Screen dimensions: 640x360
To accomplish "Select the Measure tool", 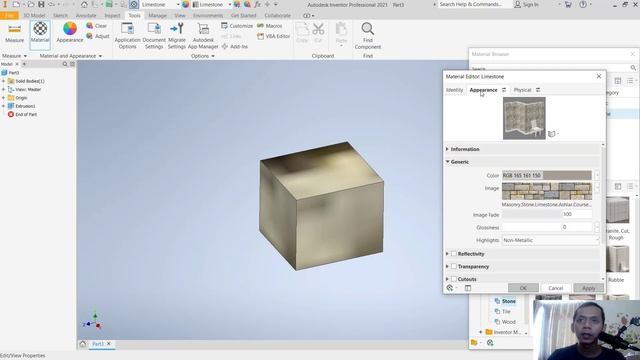I will 14,33.
